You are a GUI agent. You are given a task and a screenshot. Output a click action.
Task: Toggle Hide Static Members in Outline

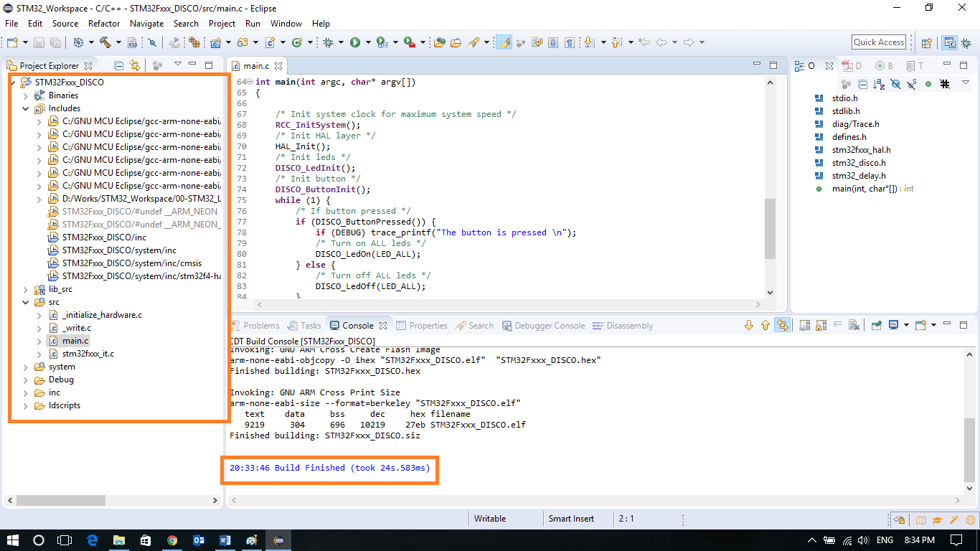coord(912,84)
